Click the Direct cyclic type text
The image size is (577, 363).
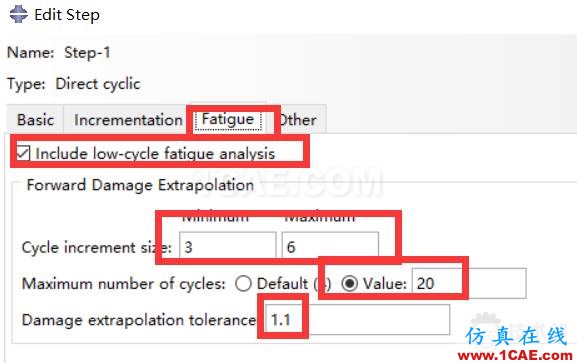pos(98,84)
